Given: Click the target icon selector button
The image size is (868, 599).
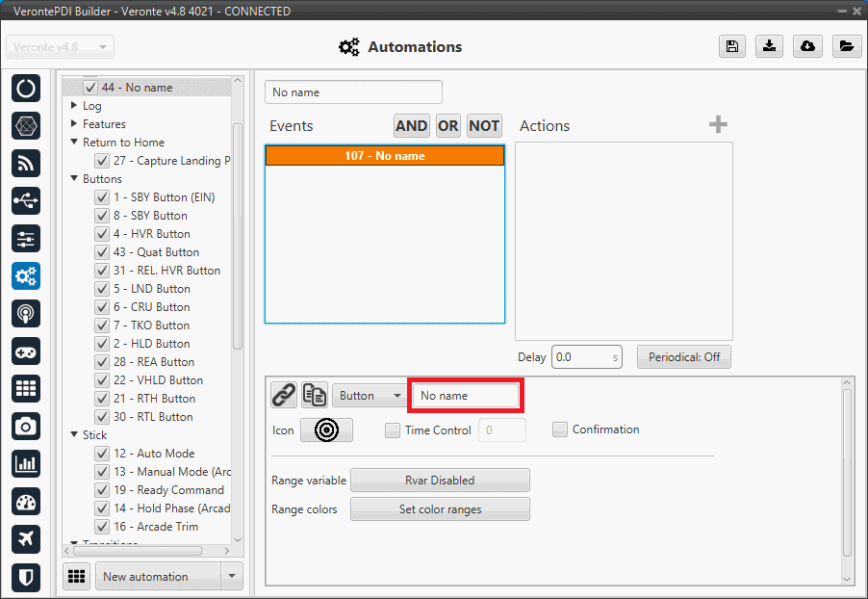Looking at the screenshot, I should click(x=326, y=430).
